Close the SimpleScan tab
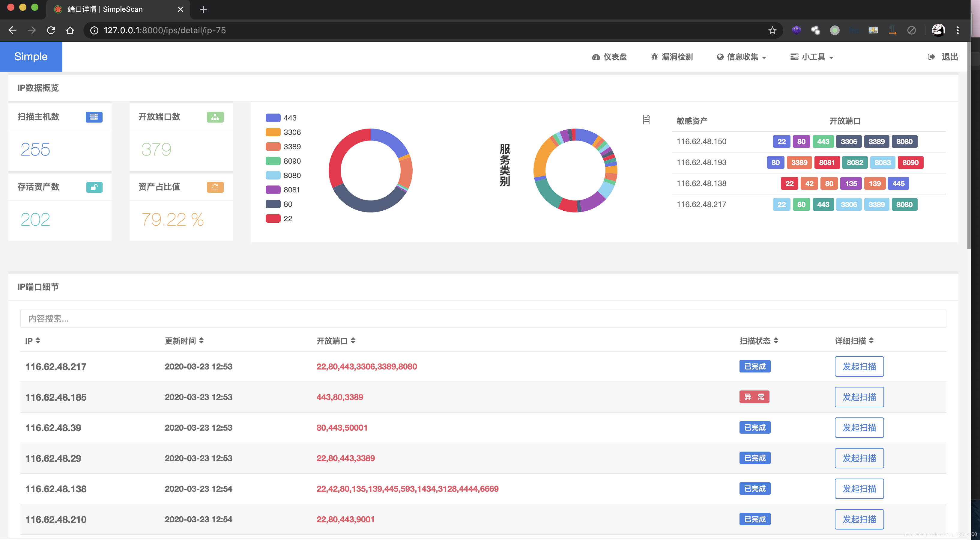Screen dimensions: 980x540 [x=180, y=9]
